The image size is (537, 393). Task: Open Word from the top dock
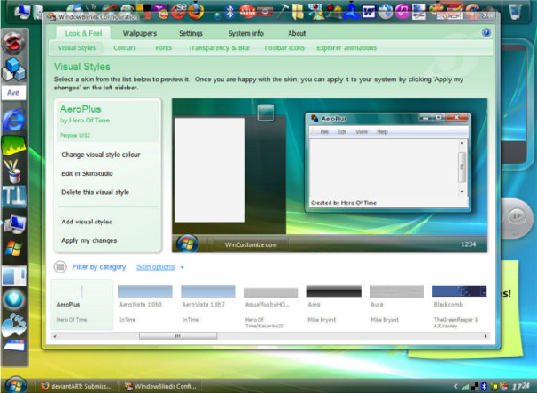pos(369,12)
